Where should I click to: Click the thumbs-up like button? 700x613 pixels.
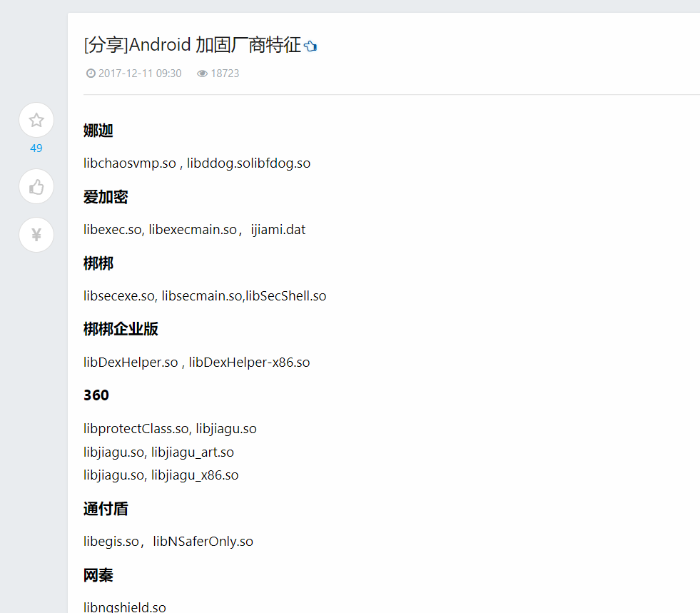pyautogui.click(x=36, y=187)
